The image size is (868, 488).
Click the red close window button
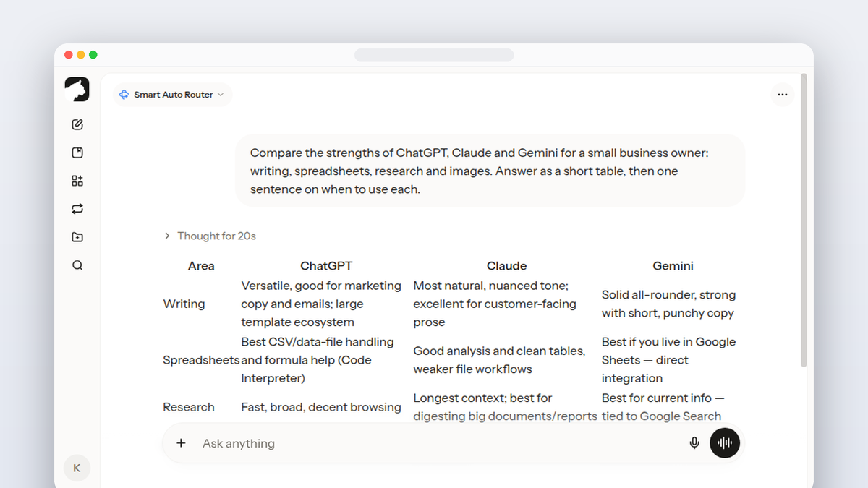[x=69, y=55]
